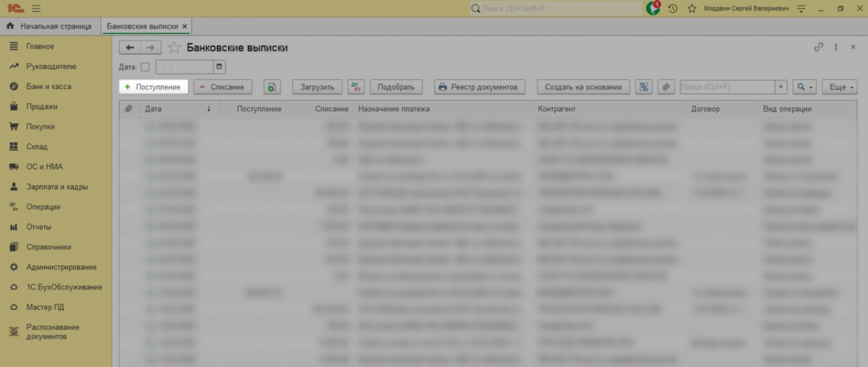The width and height of the screenshot is (868, 367).
Task: Sort by Поступление column header
Action: pos(252,109)
